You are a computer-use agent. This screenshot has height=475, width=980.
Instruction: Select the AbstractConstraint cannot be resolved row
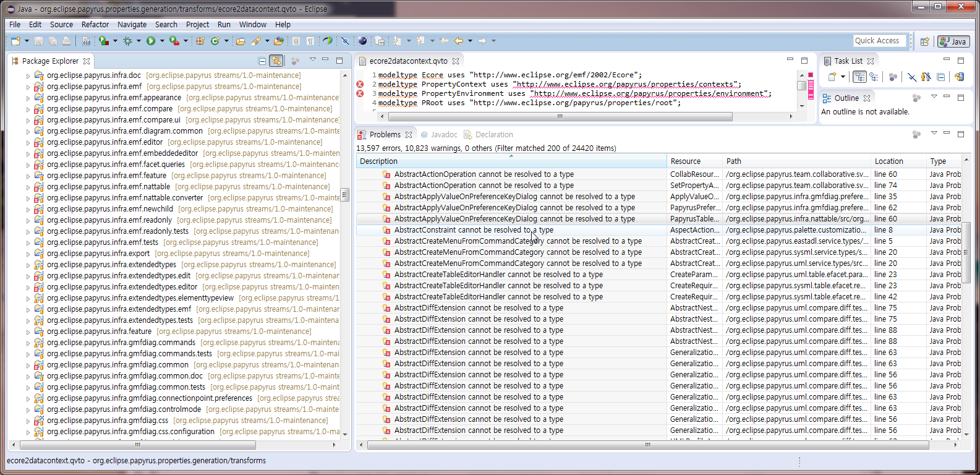(658, 230)
